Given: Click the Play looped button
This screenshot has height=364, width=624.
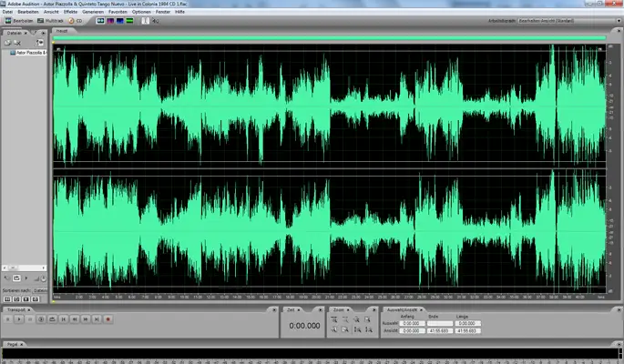Looking at the screenshot, I should coord(52,319).
